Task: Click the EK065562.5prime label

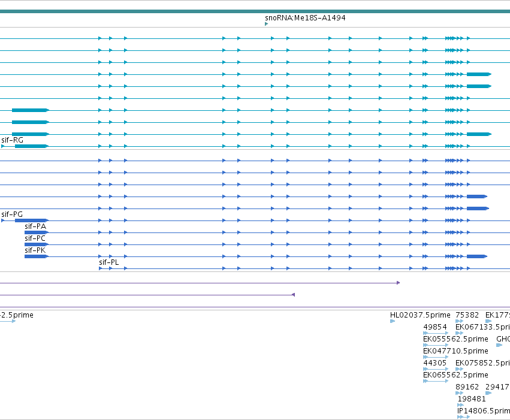Action: coord(455,375)
